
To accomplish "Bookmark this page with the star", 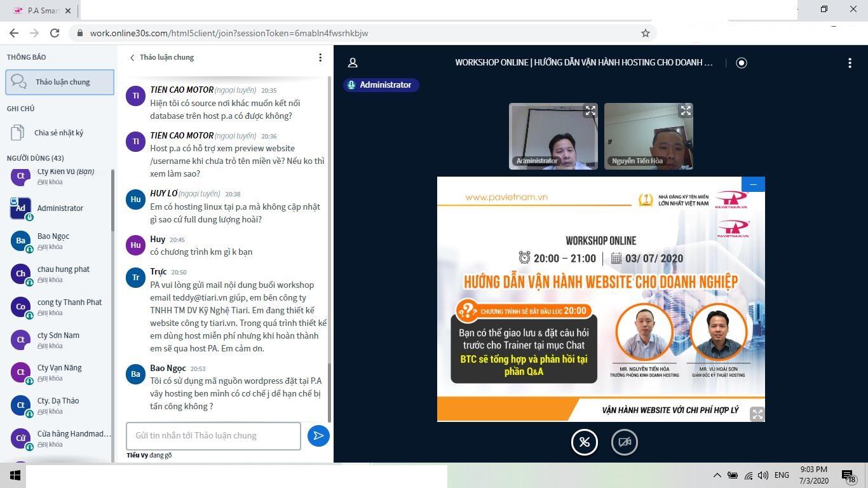I will [645, 33].
